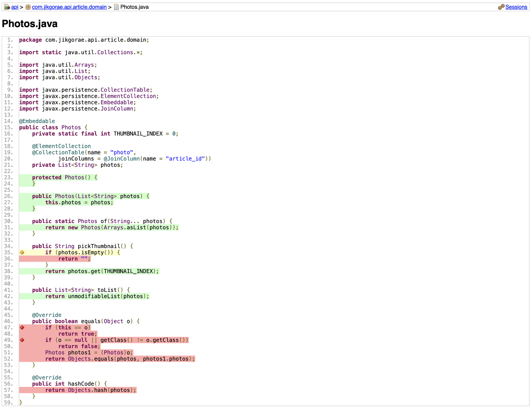Click the hashCode() method signature
The width and height of the screenshot is (532, 409).
point(69,384)
